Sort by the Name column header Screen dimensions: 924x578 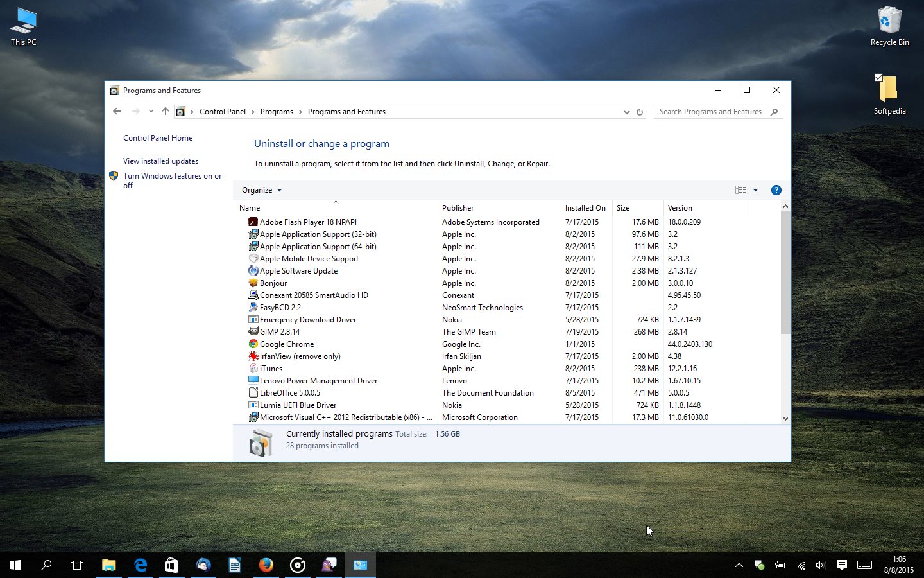tap(336, 208)
